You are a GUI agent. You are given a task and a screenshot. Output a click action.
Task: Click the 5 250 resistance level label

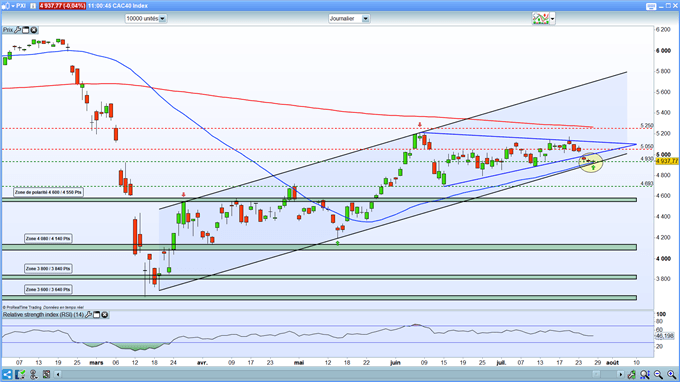(x=647, y=126)
